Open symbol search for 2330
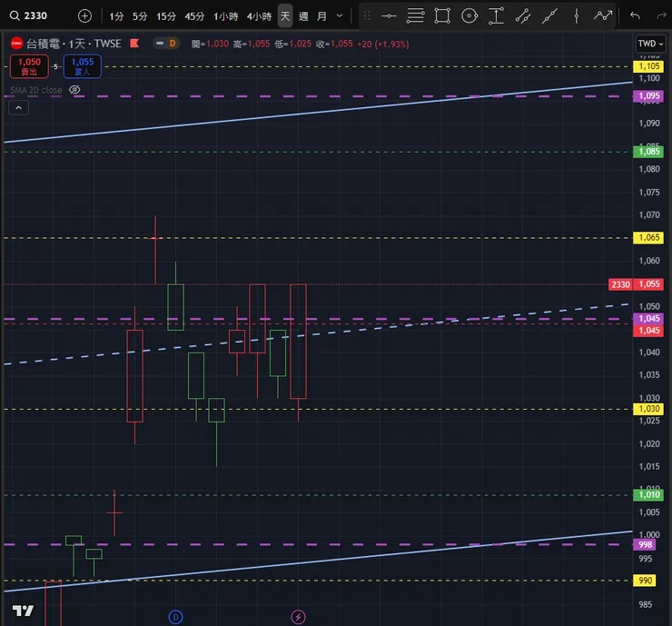This screenshot has width=672, height=626. [28, 15]
